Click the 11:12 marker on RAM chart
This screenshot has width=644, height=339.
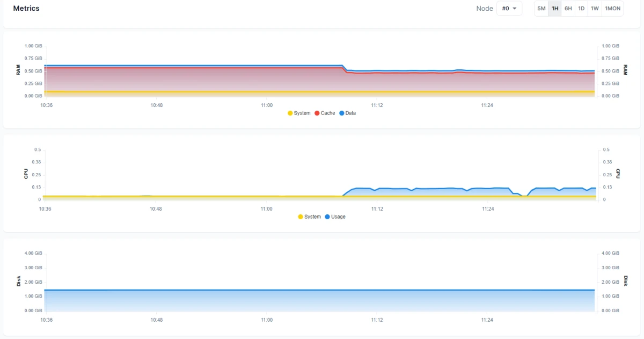[377, 105]
